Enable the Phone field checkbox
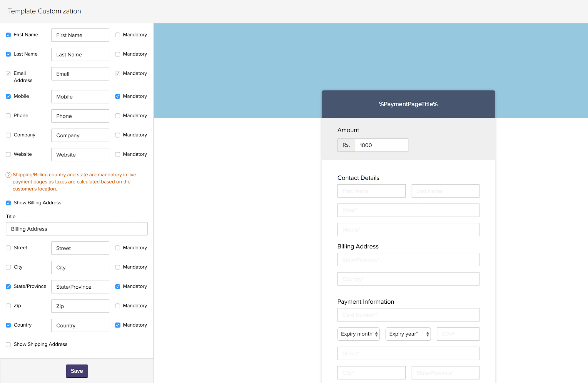Image resolution: width=588 pixels, height=383 pixels. click(8, 116)
